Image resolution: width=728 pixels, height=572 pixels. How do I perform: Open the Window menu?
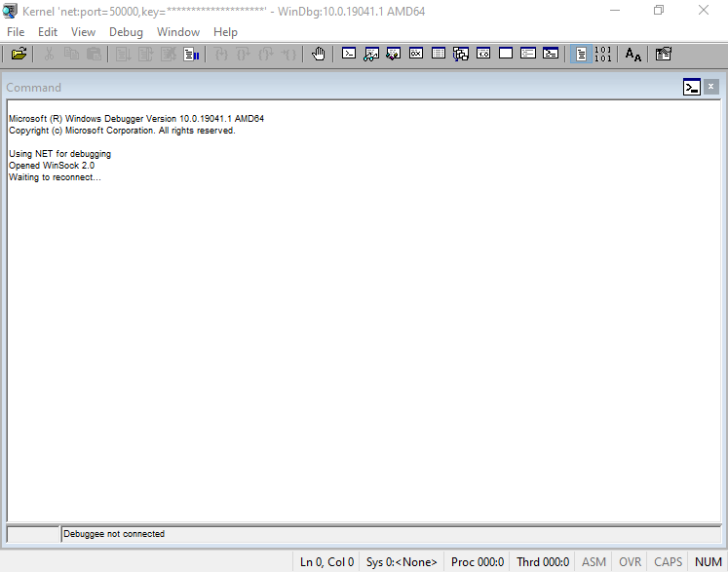pyautogui.click(x=178, y=32)
